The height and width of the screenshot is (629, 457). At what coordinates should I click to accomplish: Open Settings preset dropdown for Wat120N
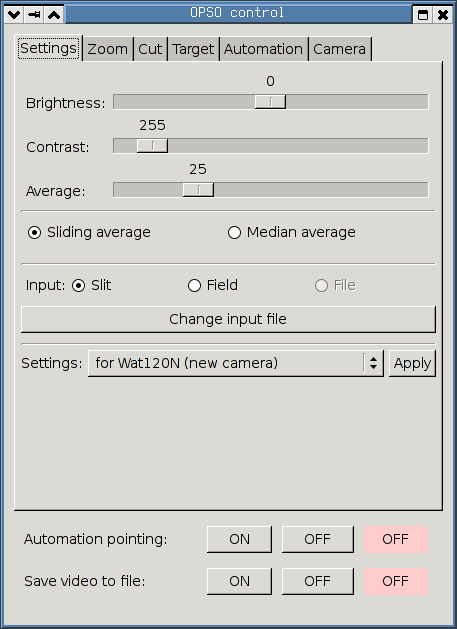coord(236,363)
